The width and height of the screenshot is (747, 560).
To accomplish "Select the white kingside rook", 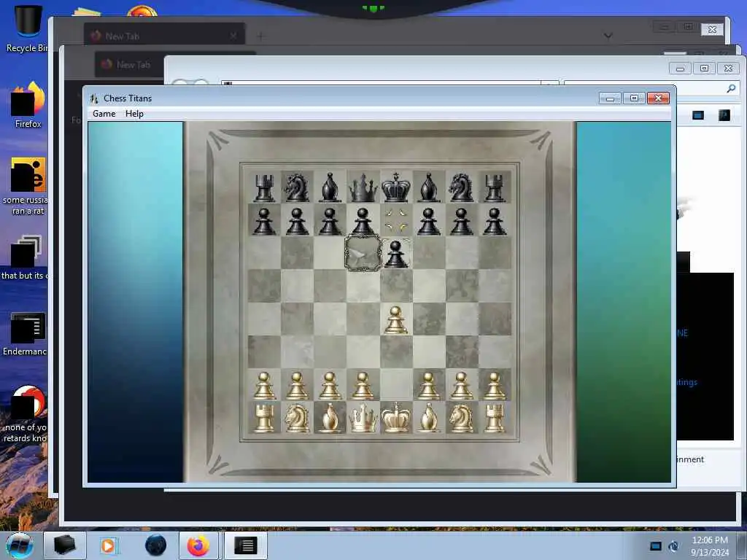I will point(495,418).
